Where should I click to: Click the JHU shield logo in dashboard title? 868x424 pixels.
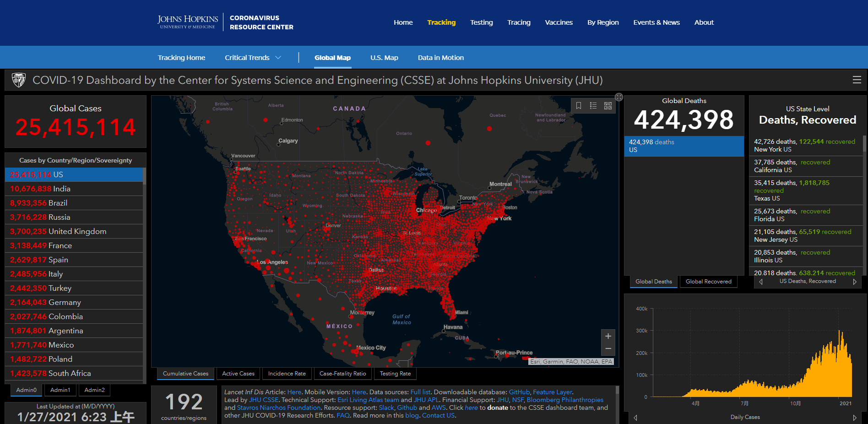click(19, 80)
